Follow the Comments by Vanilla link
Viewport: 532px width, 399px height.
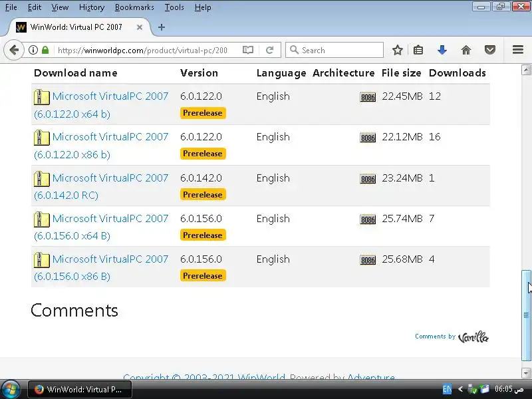pos(452,337)
